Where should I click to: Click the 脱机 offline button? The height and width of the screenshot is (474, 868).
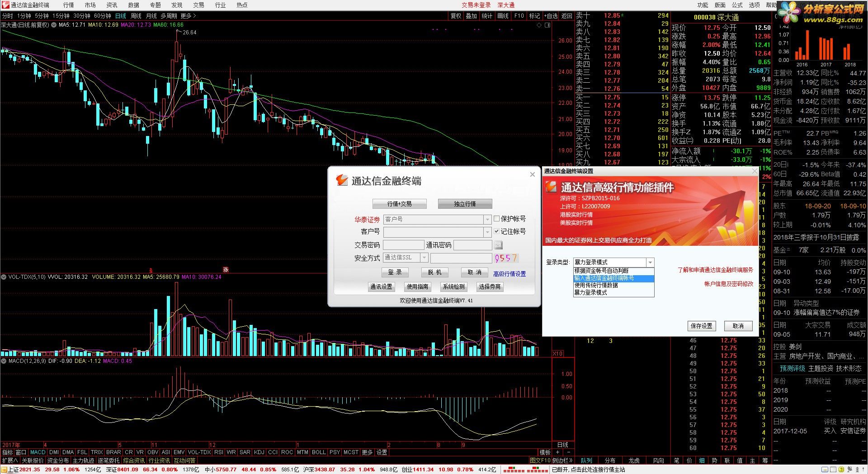pyautogui.click(x=434, y=272)
